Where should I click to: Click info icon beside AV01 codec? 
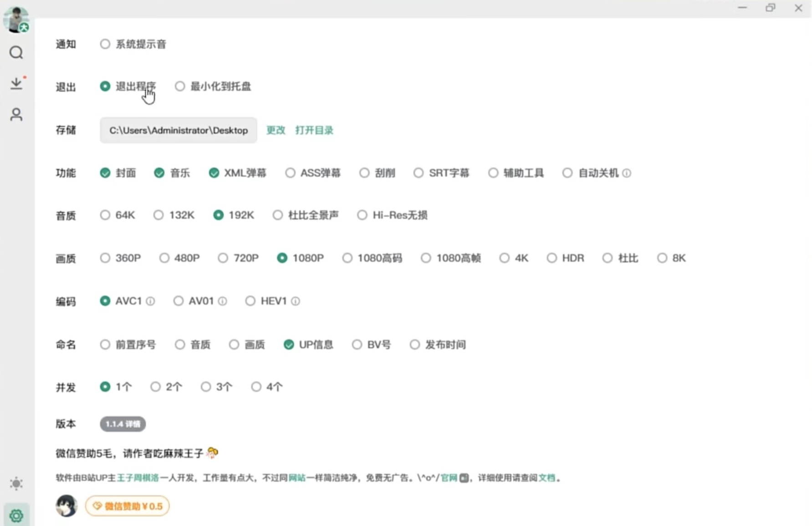pos(222,301)
